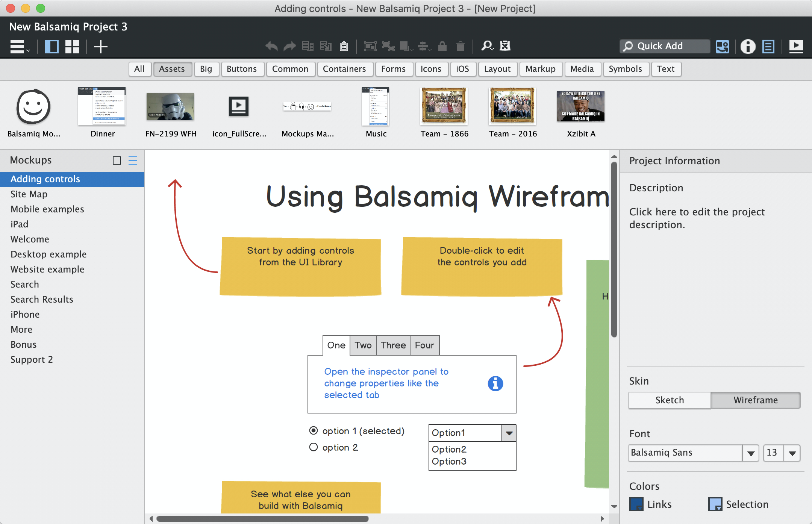Switch Mockups list to thumbnail view
This screenshot has width=812, height=524.
pos(117,161)
